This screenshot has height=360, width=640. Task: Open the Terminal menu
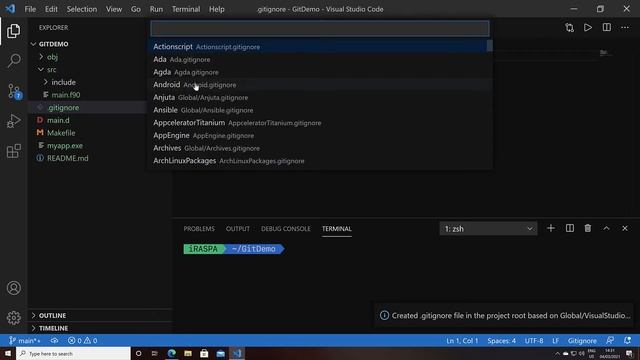[186, 9]
